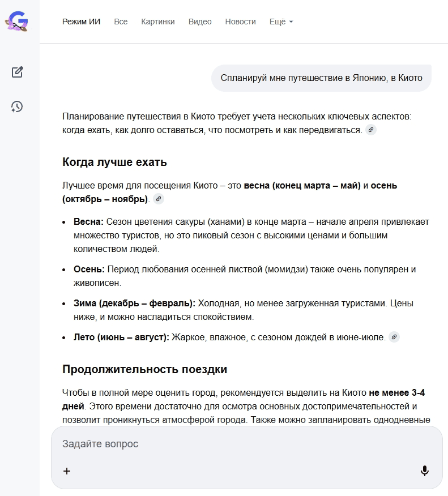Click the bold 'Весна:' bullet label
Screen dimensions: 448x496
click(x=88, y=221)
